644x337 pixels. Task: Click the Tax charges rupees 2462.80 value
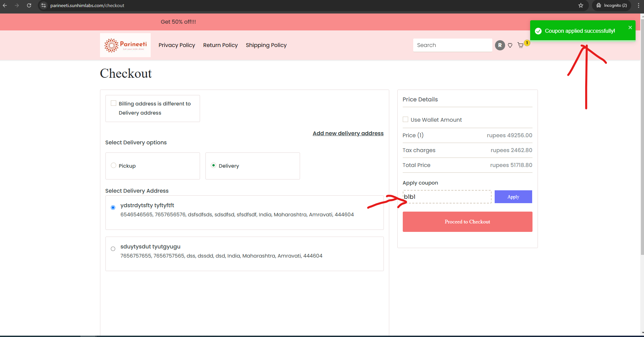pos(511,150)
